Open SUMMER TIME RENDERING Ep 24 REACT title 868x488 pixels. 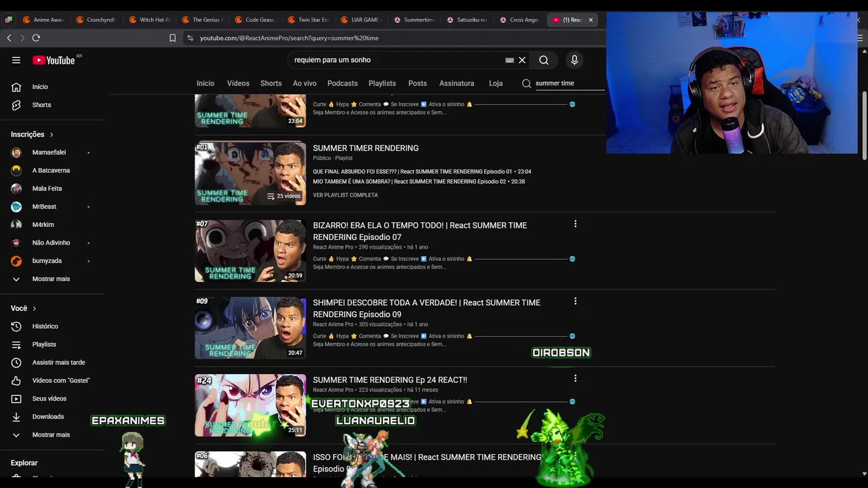(390, 380)
